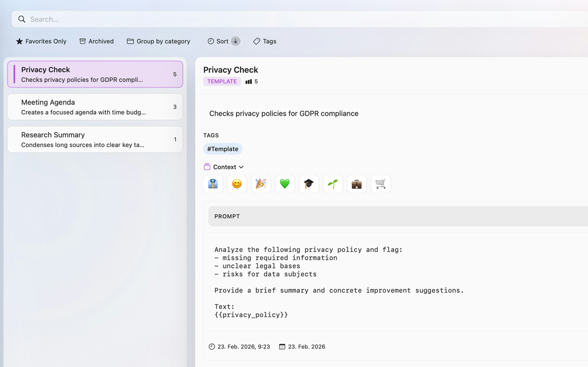Select the smiling face context emoji

(237, 184)
